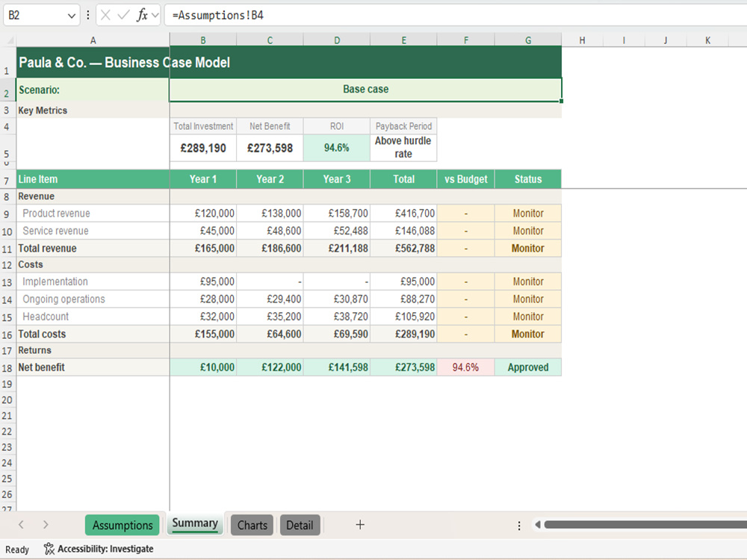Click the horizontal scrollbar left arrow

537,525
